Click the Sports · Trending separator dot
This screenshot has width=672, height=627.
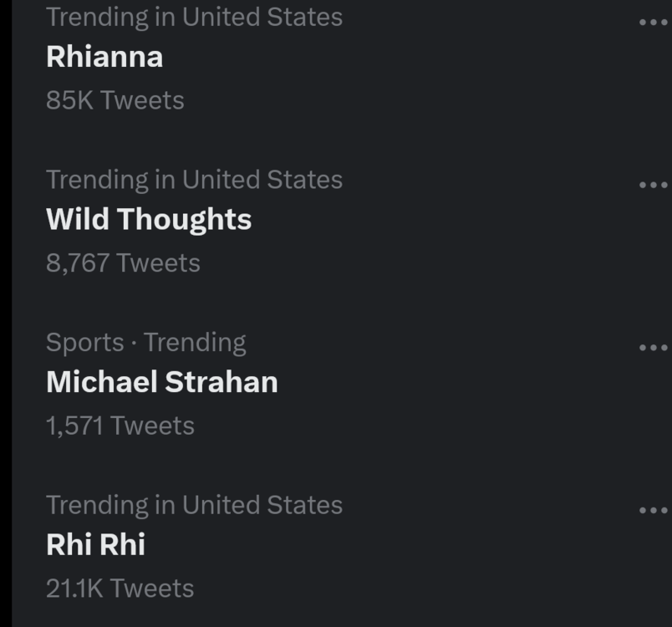click(134, 343)
